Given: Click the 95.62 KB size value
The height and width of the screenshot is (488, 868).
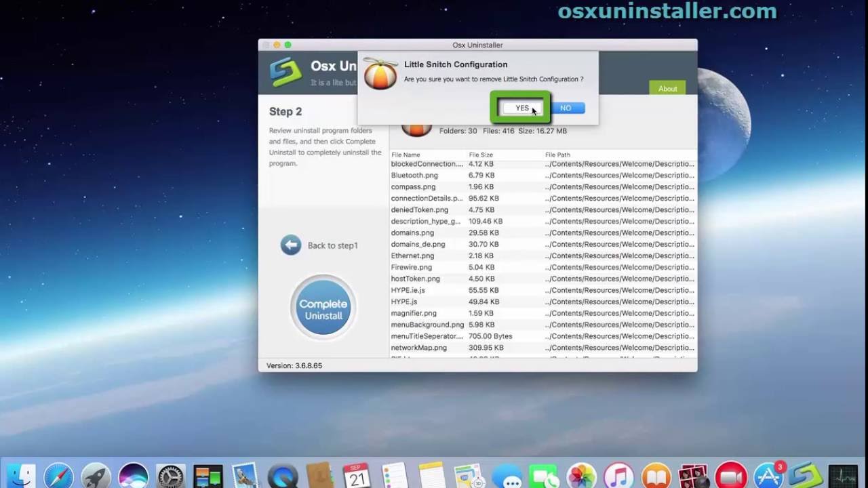Looking at the screenshot, I should click(484, 199).
